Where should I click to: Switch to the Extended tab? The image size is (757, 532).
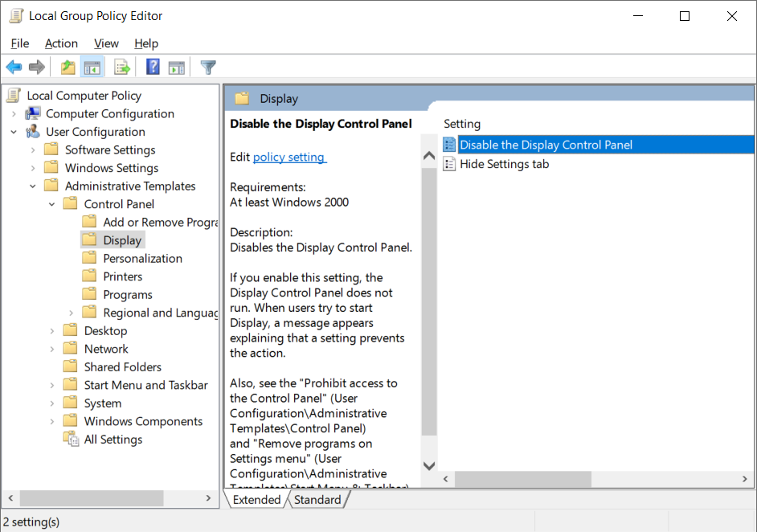pyautogui.click(x=256, y=500)
